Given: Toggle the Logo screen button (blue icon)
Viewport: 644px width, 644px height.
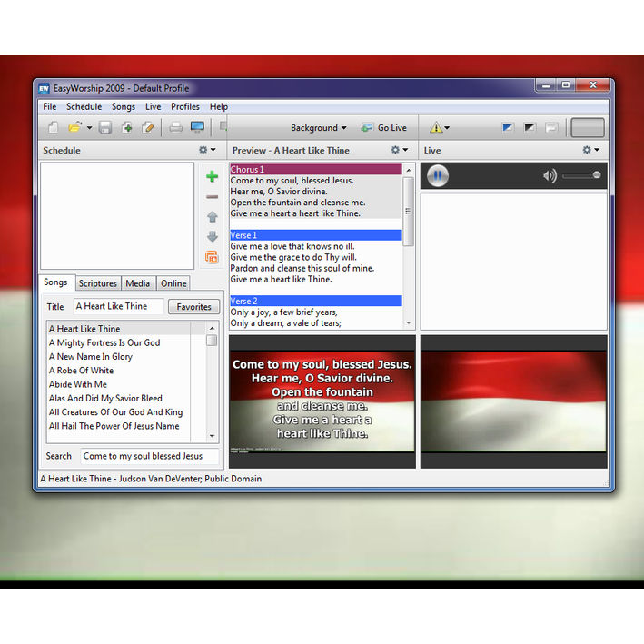Looking at the screenshot, I should tap(508, 127).
